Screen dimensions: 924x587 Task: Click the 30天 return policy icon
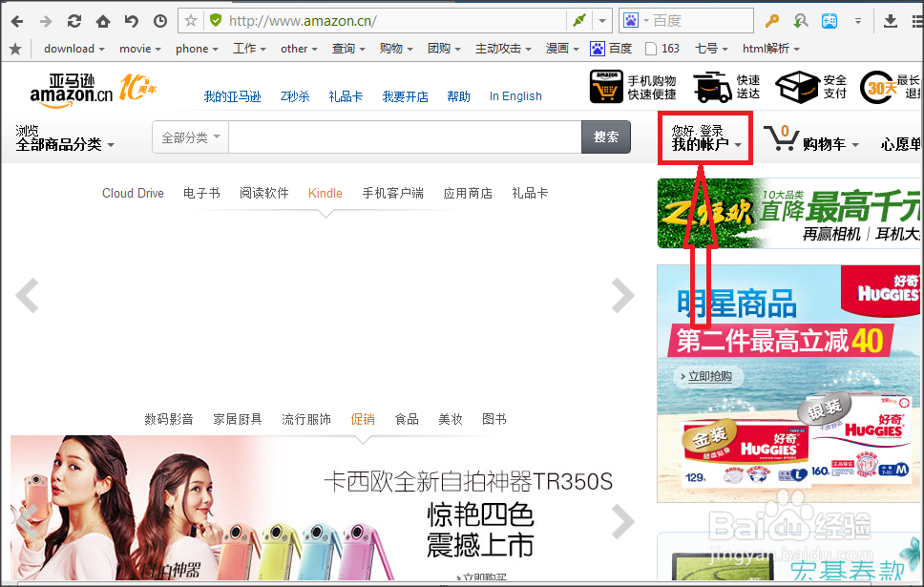coord(877,87)
